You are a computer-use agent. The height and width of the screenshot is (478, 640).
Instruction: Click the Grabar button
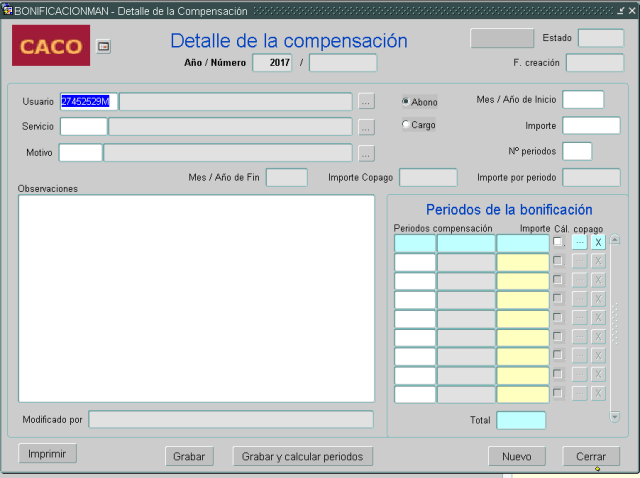point(189,456)
